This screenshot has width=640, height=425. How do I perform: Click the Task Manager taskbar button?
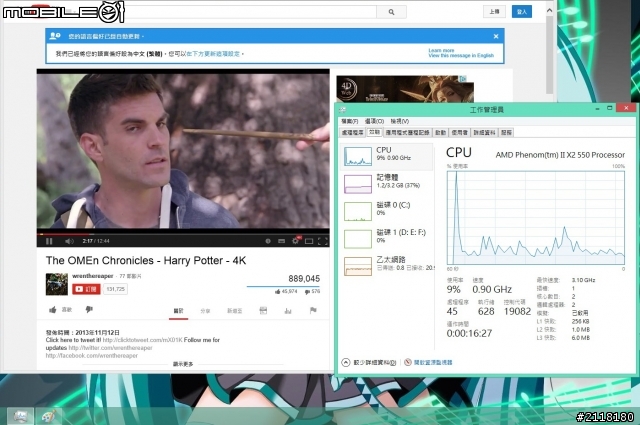(x=20, y=416)
